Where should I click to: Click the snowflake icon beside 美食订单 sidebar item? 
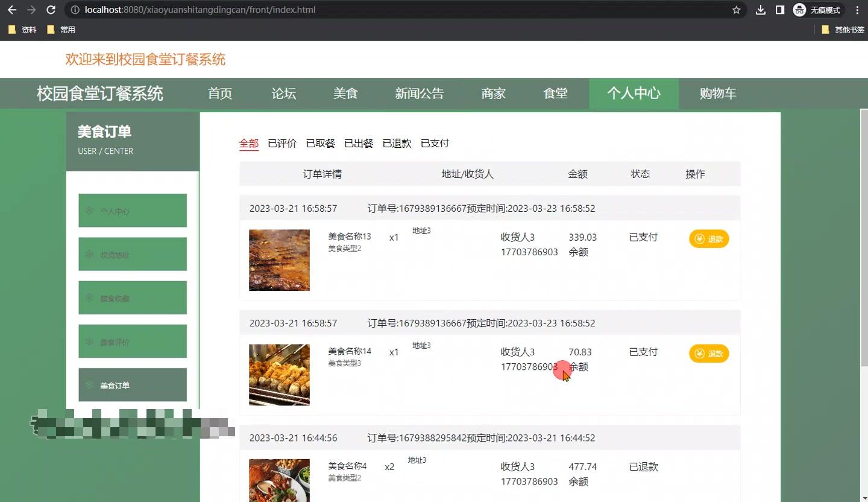click(x=89, y=384)
